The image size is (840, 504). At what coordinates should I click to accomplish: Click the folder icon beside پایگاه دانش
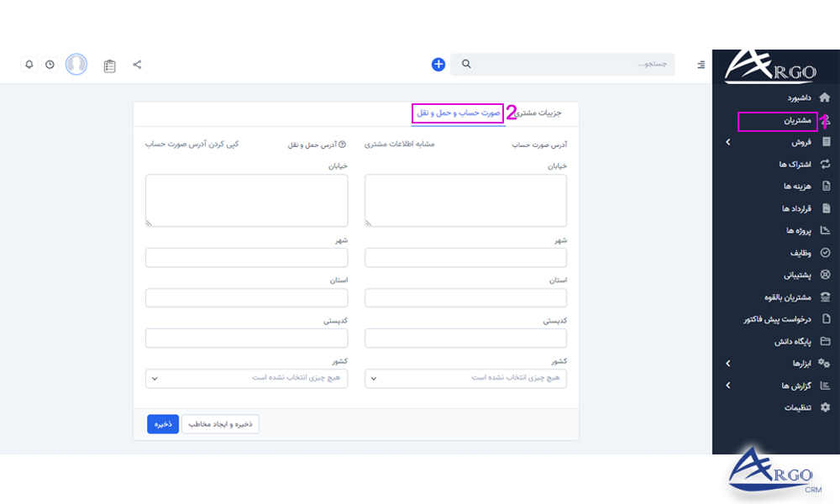825,341
